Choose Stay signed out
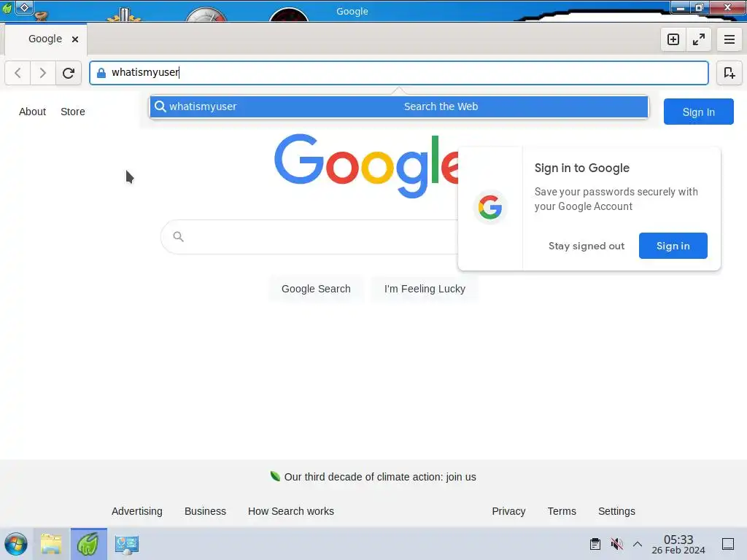 coord(586,246)
